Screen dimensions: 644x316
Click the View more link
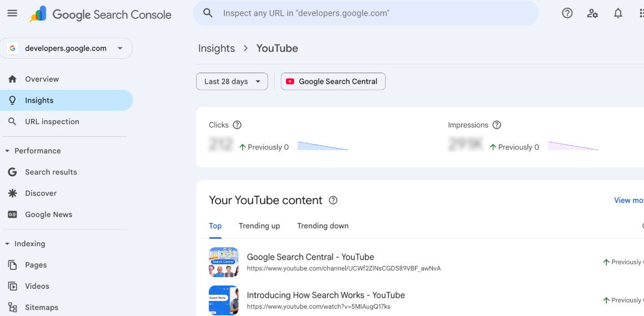pos(629,201)
